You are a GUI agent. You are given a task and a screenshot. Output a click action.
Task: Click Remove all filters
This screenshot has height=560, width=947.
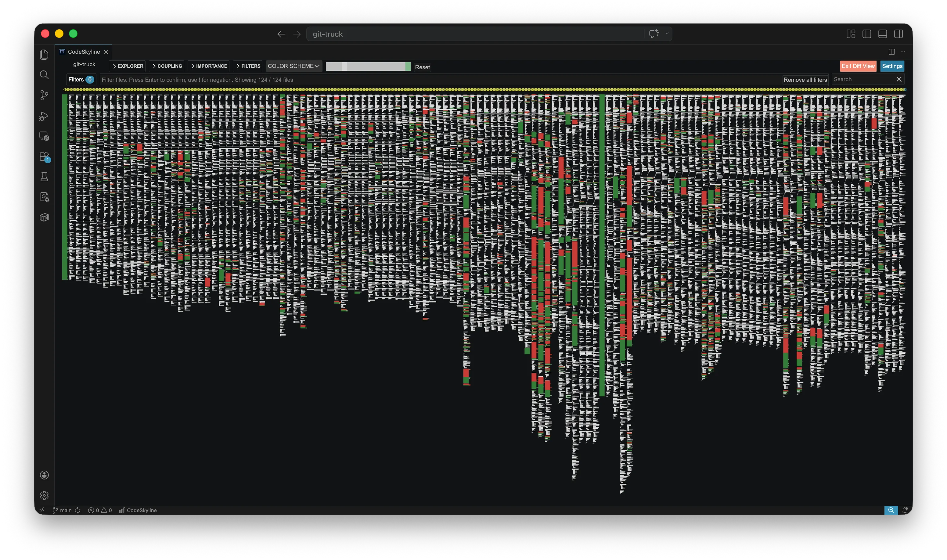805,80
